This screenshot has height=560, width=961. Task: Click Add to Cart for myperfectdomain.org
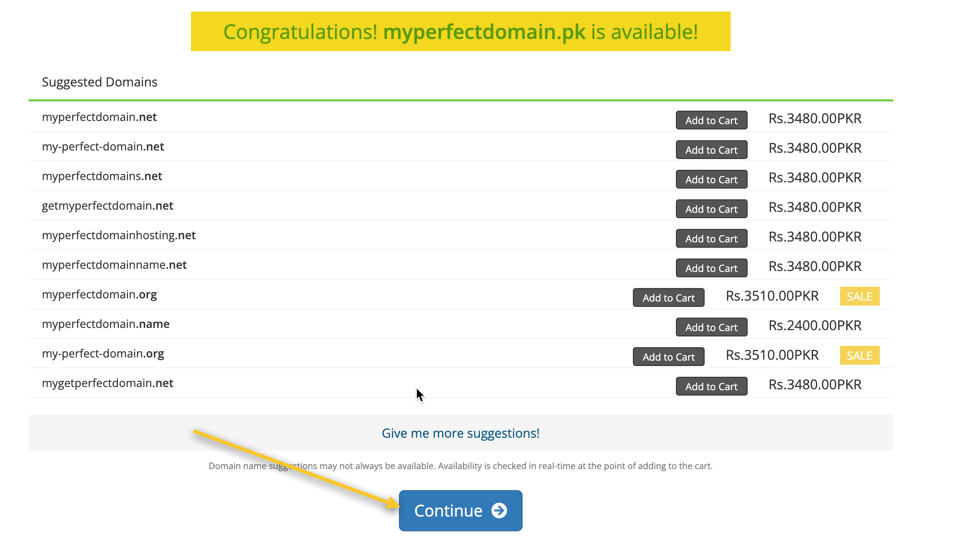[668, 297]
